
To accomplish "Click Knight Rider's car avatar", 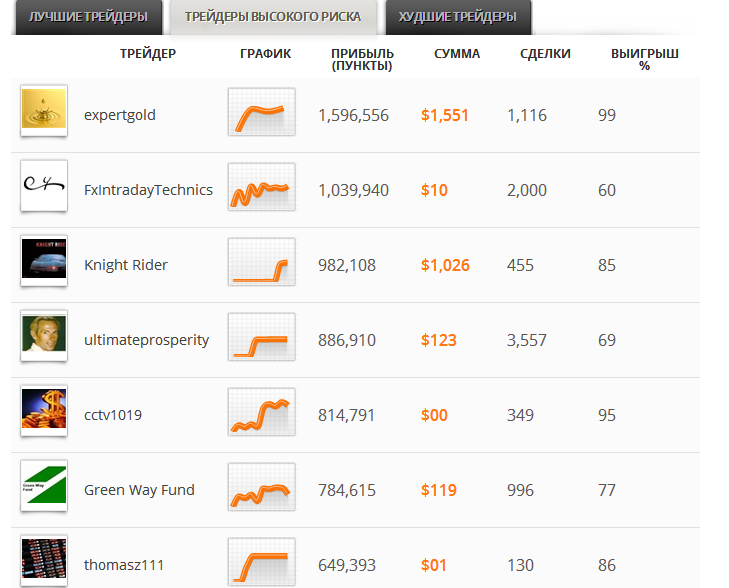I will (x=44, y=260).
